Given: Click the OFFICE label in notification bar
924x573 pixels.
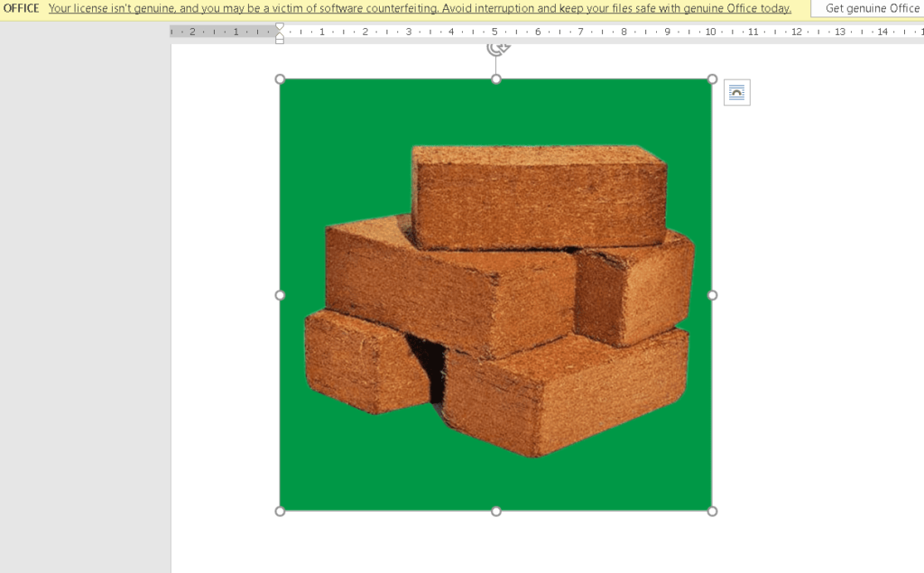Looking at the screenshot, I should 22,8.
